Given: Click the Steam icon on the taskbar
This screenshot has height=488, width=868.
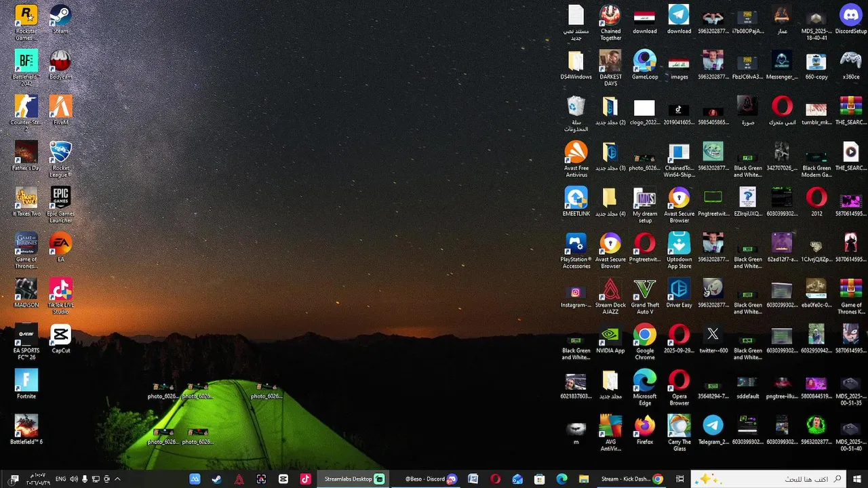Looking at the screenshot, I should 216,479.
